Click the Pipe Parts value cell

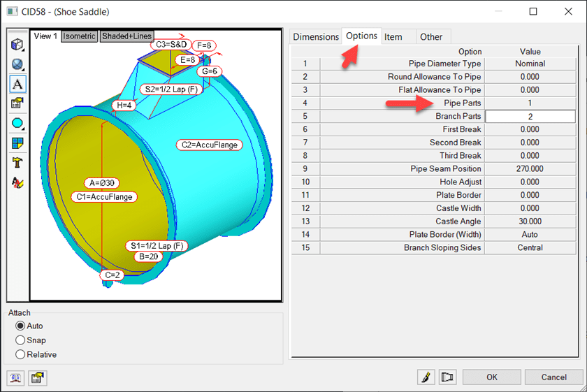[530, 103]
